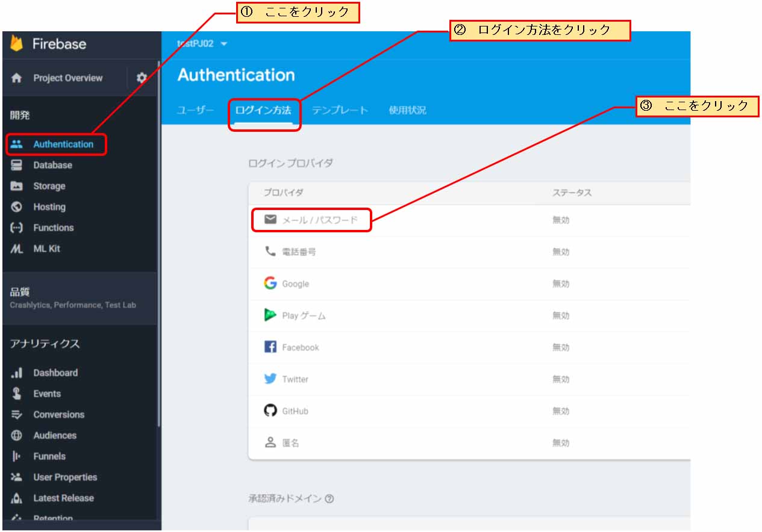Open Storage from the sidebar

point(49,186)
